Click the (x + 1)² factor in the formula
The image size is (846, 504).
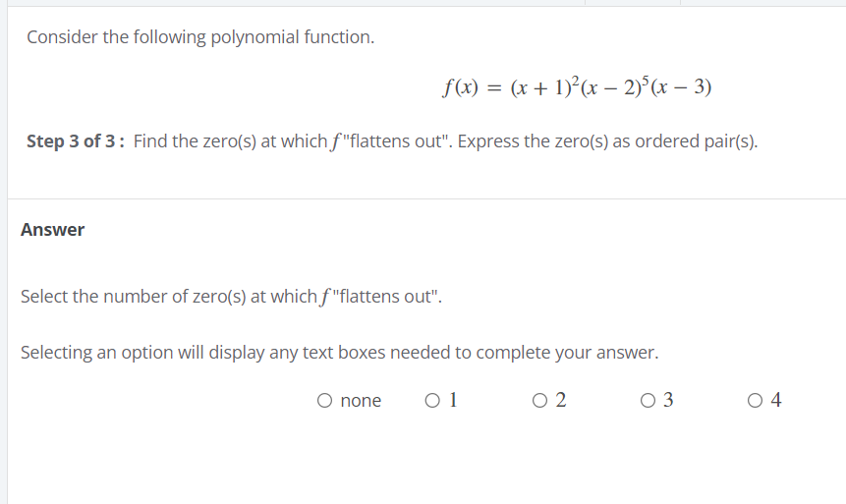545,86
